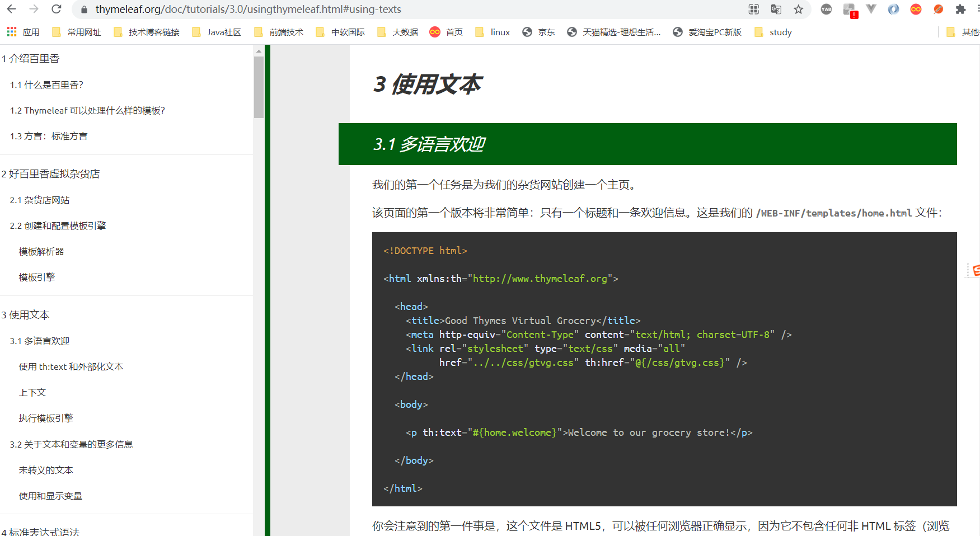The width and height of the screenshot is (980, 536).
Task: Open the Java社区 bookmarks folder
Action: click(217, 32)
